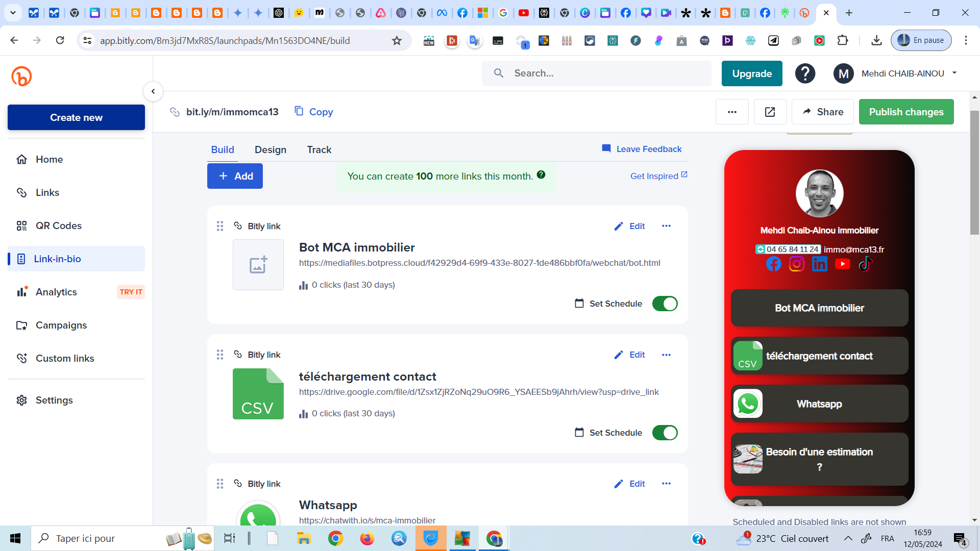Viewport: 980px width, 551px height.
Task: Click Instagram icon in preview
Action: click(797, 264)
